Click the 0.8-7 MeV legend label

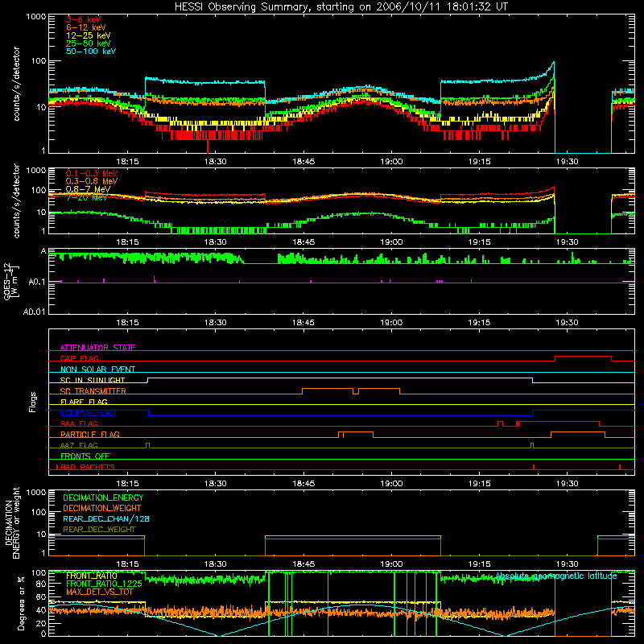pyautogui.click(x=88, y=190)
